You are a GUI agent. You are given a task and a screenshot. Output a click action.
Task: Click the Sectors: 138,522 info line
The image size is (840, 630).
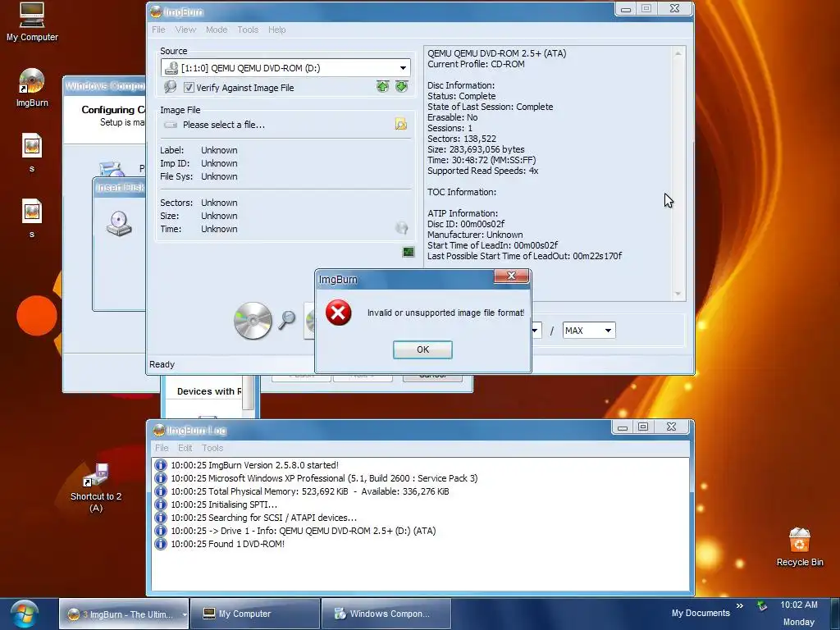click(462, 139)
